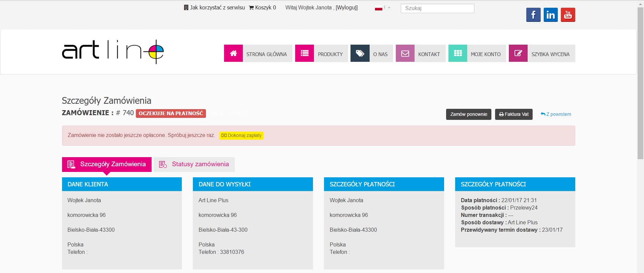Click the Moje Konto grid icon
644x273 pixels.
click(x=458, y=53)
